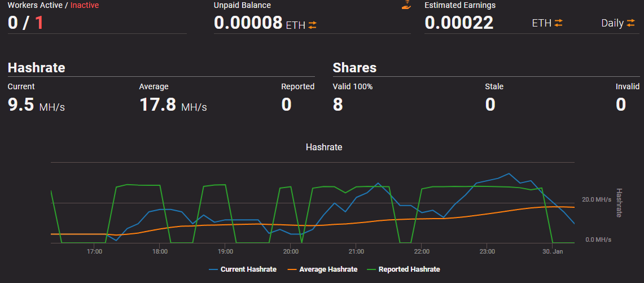This screenshot has width=644, height=283.
Task: Click the 19:00 time axis label
Action: point(225,251)
